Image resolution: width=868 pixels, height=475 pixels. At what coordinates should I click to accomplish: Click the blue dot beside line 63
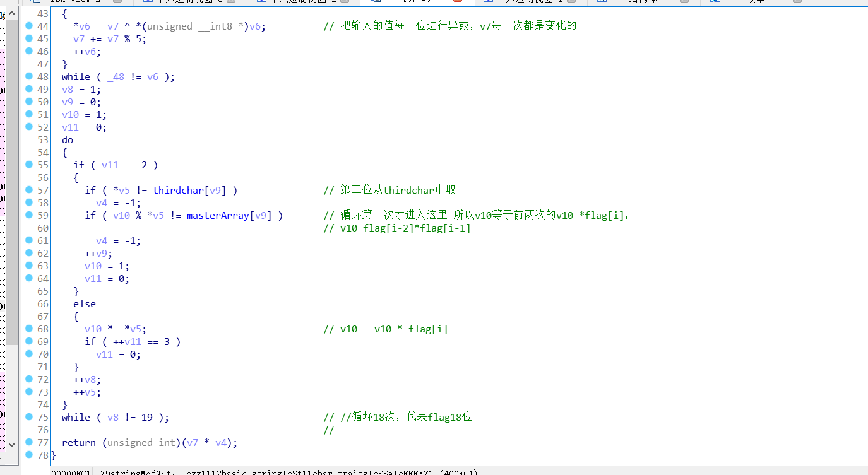pyautogui.click(x=29, y=266)
